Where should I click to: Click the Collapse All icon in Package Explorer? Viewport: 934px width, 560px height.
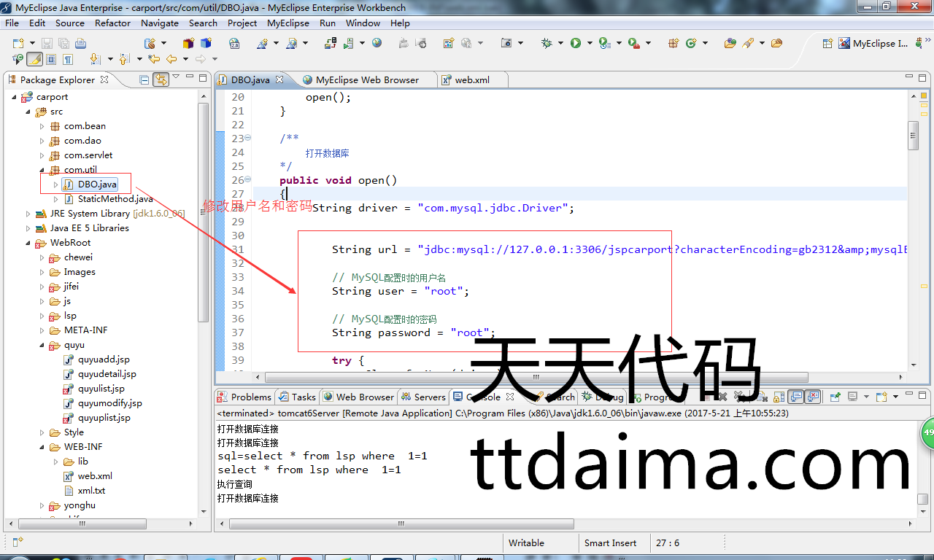tap(144, 79)
